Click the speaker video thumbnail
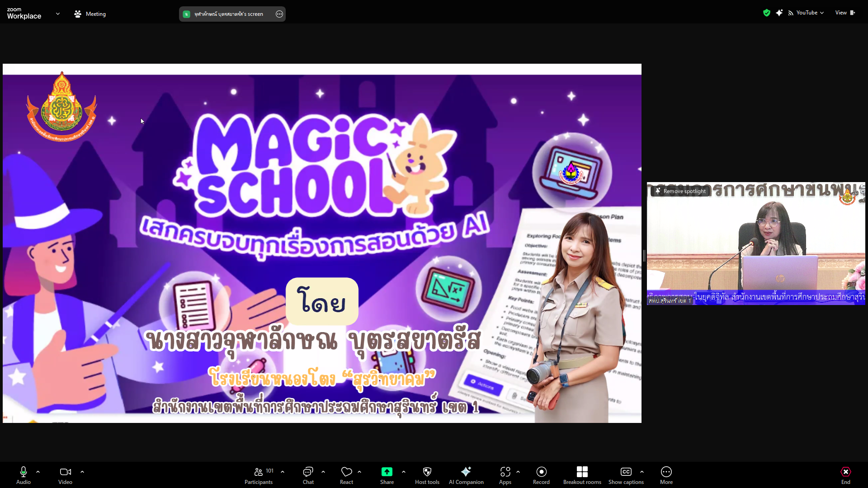Image resolution: width=868 pixels, height=488 pixels. [756, 244]
